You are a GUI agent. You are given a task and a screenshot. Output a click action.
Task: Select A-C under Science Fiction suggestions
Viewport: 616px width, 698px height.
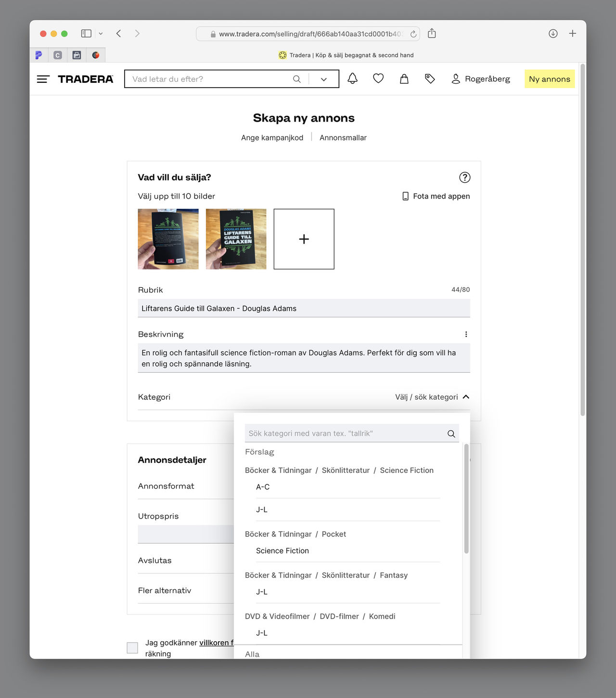263,487
